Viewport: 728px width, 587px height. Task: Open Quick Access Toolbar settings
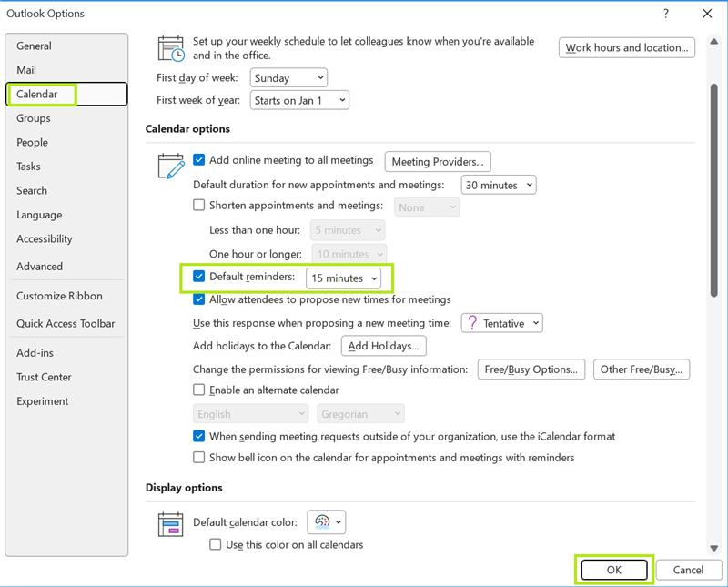pos(66,324)
